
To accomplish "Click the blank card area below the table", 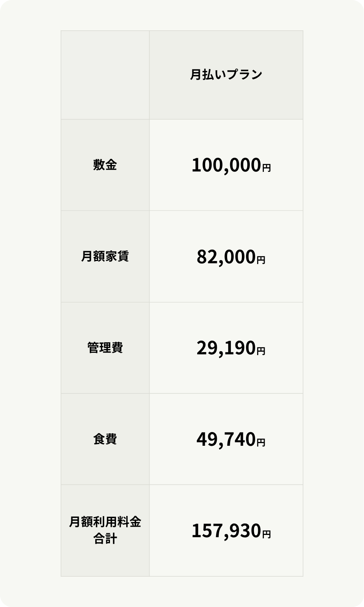I will point(182,591).
